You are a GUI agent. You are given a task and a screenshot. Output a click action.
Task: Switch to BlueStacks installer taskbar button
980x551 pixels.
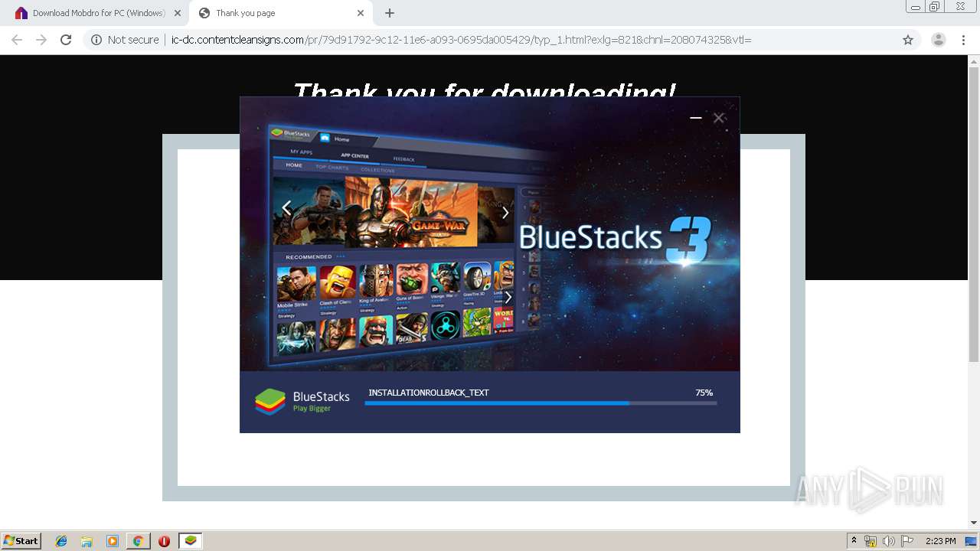pos(190,541)
